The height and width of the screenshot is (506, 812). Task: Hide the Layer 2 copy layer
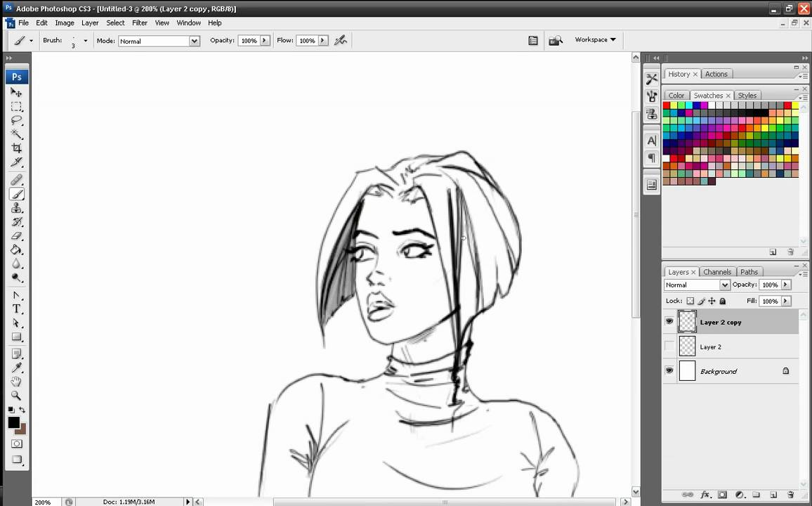point(669,321)
